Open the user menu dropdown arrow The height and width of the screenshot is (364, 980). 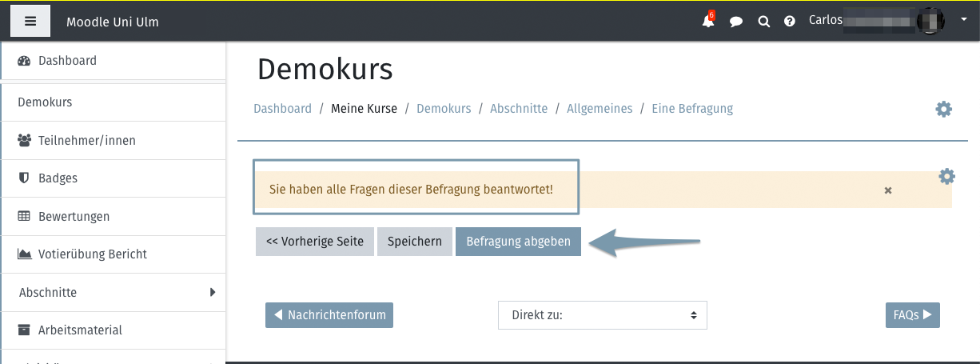click(963, 19)
